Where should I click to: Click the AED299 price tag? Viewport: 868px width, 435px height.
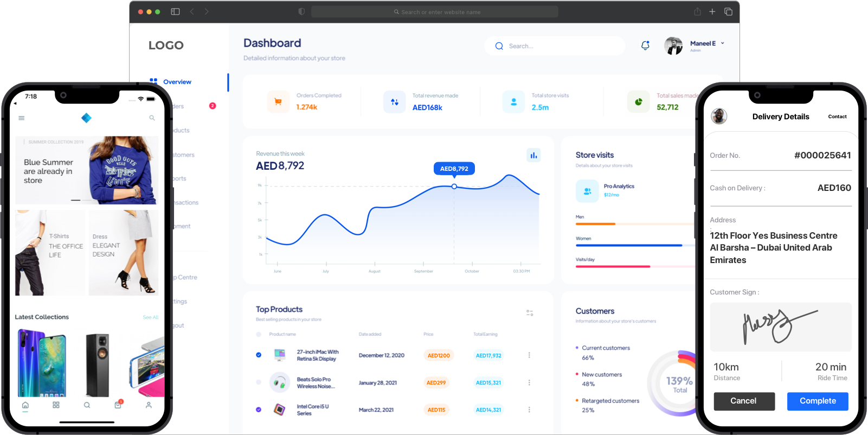[436, 383]
